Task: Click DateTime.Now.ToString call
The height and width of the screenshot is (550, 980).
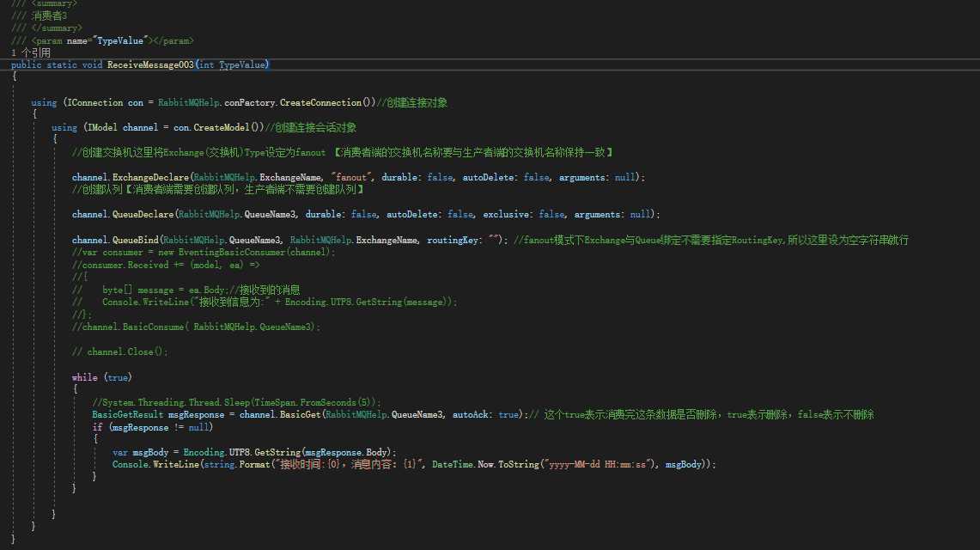Action: click(x=485, y=464)
